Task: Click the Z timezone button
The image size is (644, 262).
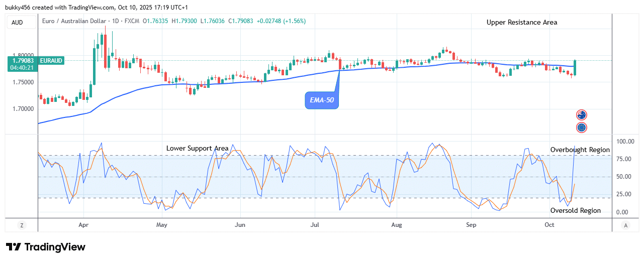Action: tap(22, 225)
